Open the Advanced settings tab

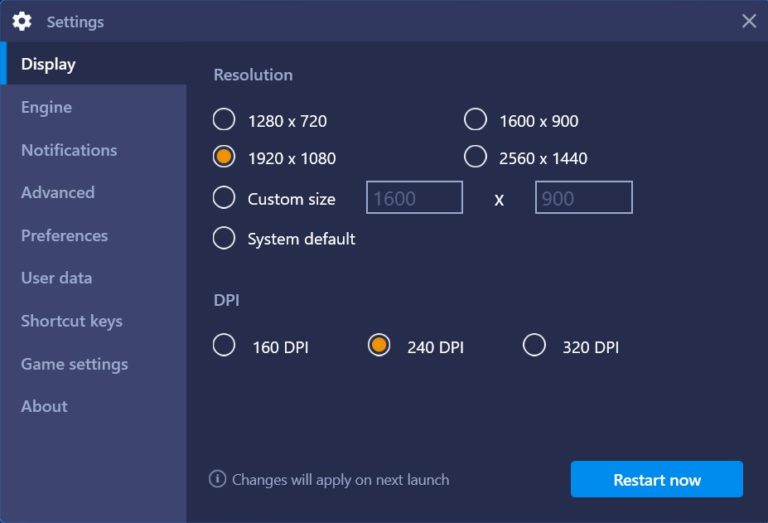coord(93,192)
